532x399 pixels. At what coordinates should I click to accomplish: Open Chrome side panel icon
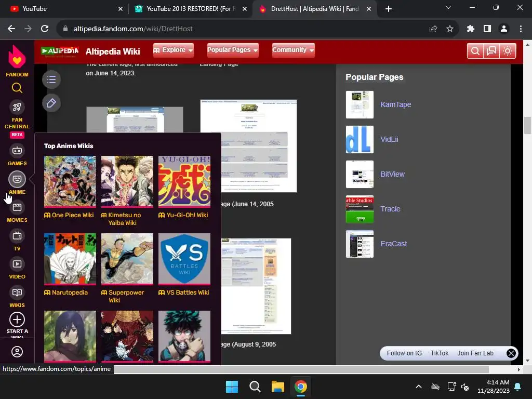487,29
